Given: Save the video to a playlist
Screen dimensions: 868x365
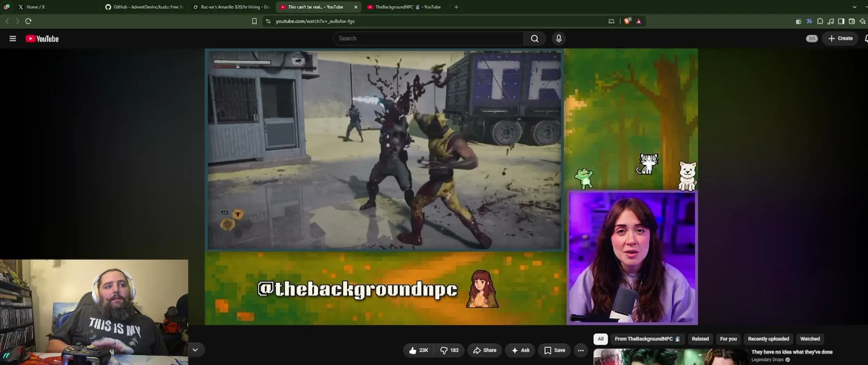Looking at the screenshot, I should 554,350.
